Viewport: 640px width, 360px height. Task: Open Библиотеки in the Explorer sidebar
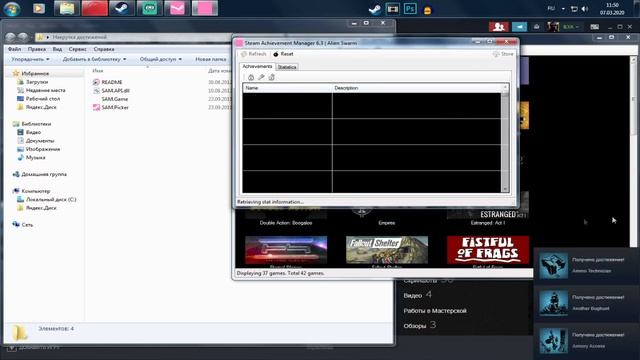click(x=32, y=124)
